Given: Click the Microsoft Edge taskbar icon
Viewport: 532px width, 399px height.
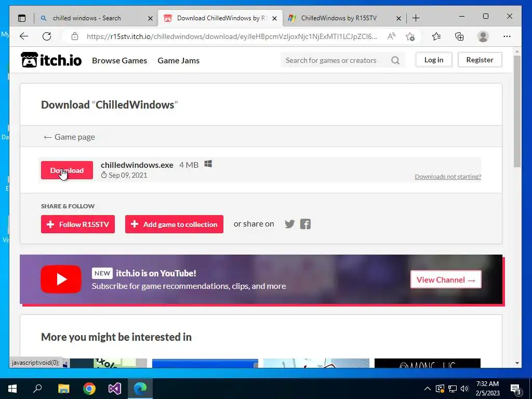Looking at the screenshot, I should 140,389.
